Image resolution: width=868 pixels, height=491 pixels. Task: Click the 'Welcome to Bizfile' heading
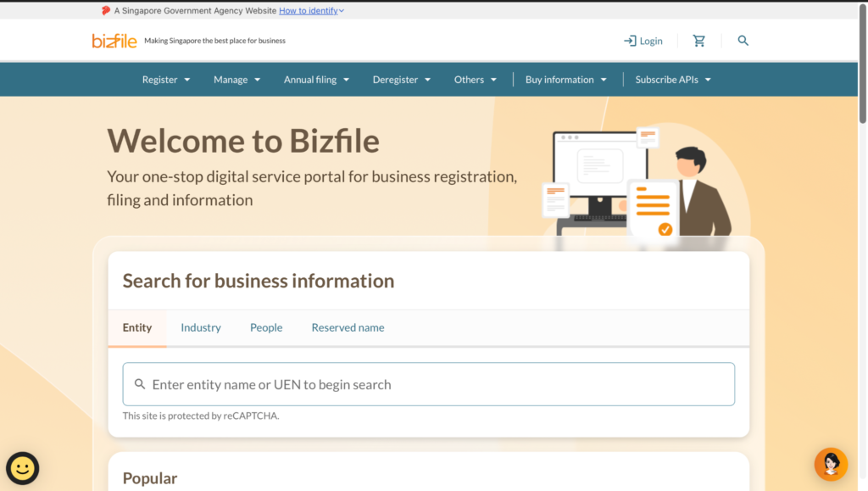(x=243, y=141)
